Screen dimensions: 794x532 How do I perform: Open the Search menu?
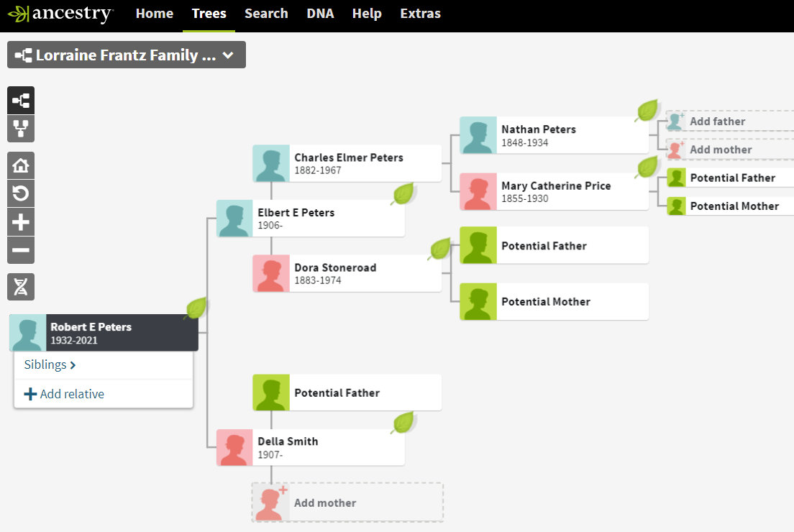(x=266, y=14)
